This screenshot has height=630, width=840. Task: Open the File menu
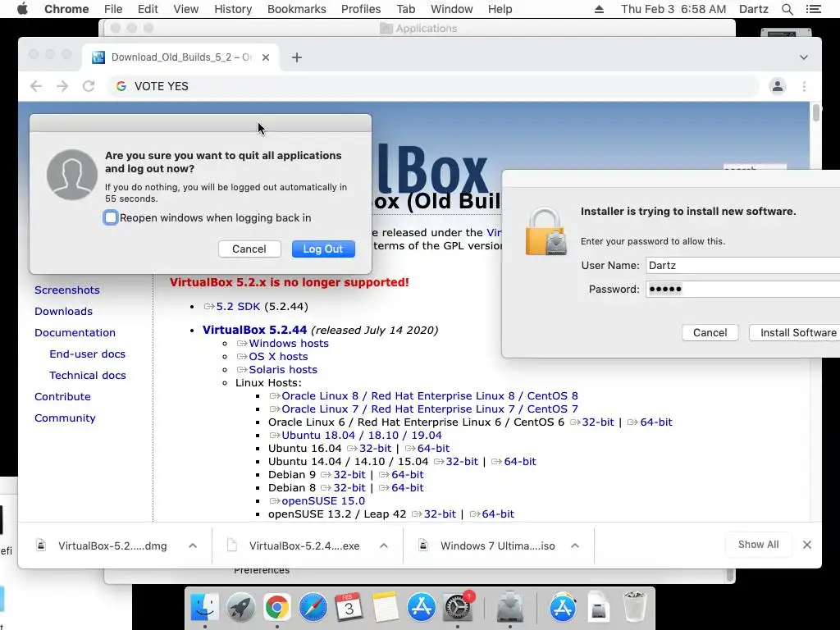[x=113, y=9]
